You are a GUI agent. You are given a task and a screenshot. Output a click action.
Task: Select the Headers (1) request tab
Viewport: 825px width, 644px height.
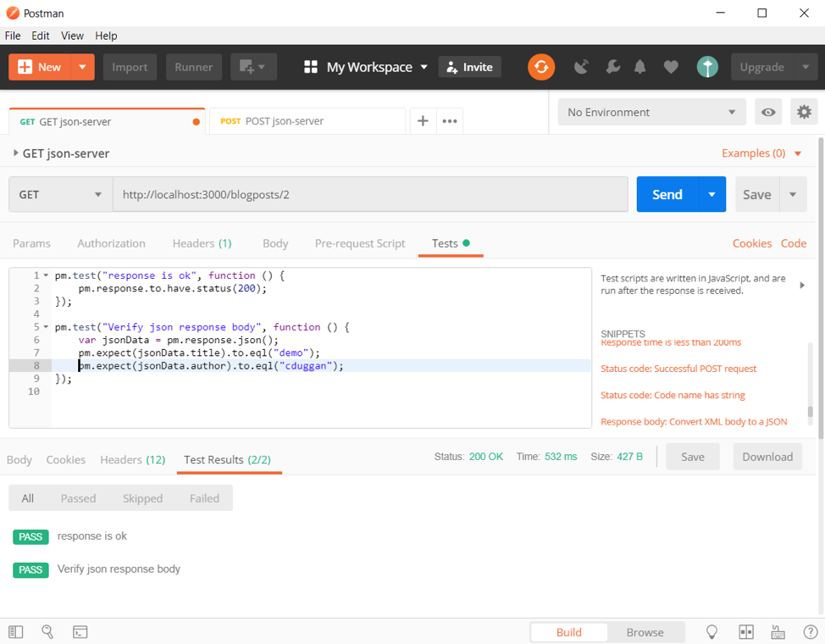point(202,243)
